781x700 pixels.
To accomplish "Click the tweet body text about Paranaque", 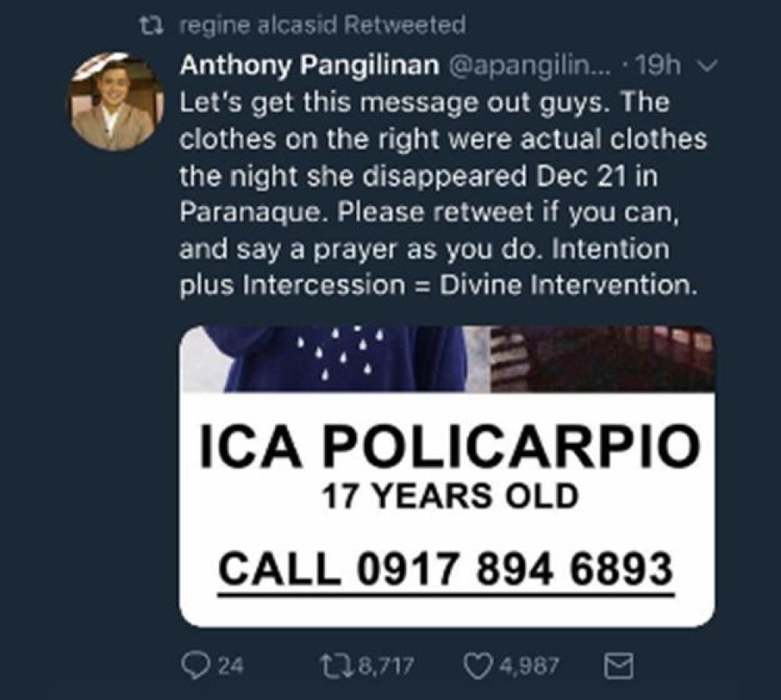I will pyautogui.click(x=443, y=193).
